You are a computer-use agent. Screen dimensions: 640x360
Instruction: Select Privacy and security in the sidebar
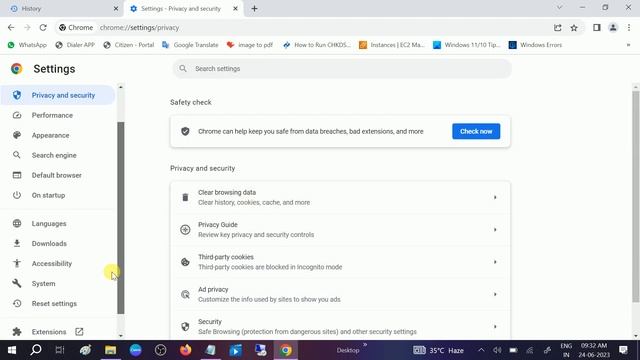58,95
